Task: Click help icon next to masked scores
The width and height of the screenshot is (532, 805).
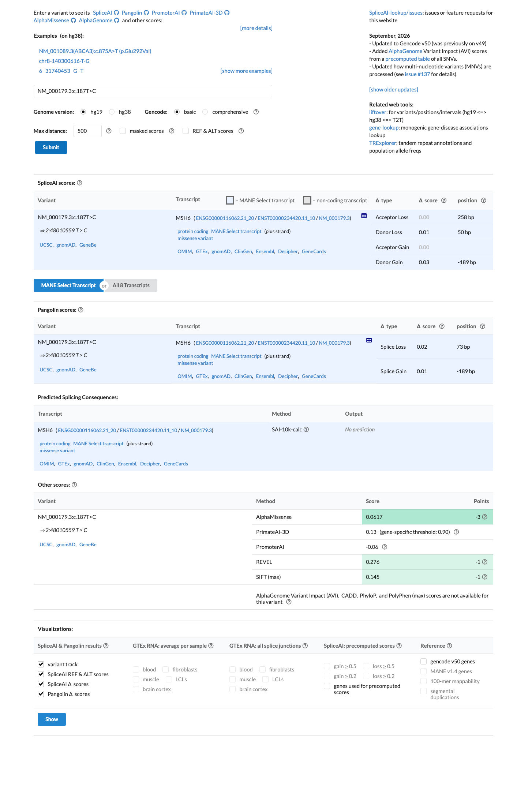Action: (172, 131)
